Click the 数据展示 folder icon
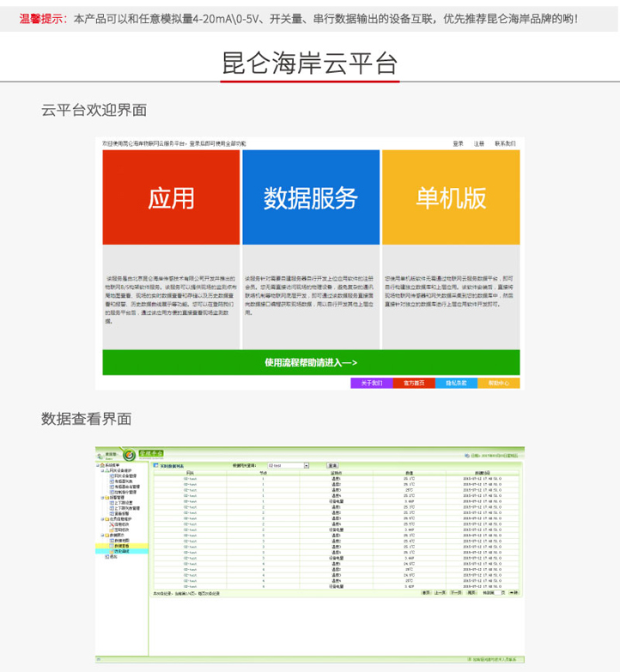The width and height of the screenshot is (620, 672). point(106,536)
